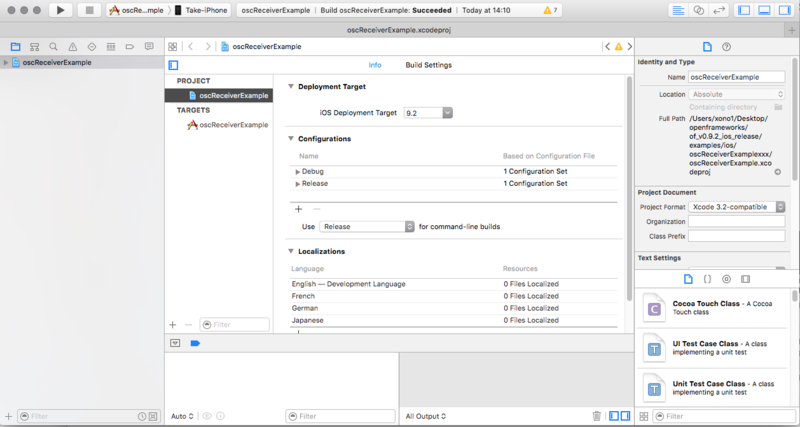The image size is (800, 427).
Task: Open the related items grid menu
Action: pyautogui.click(x=172, y=46)
